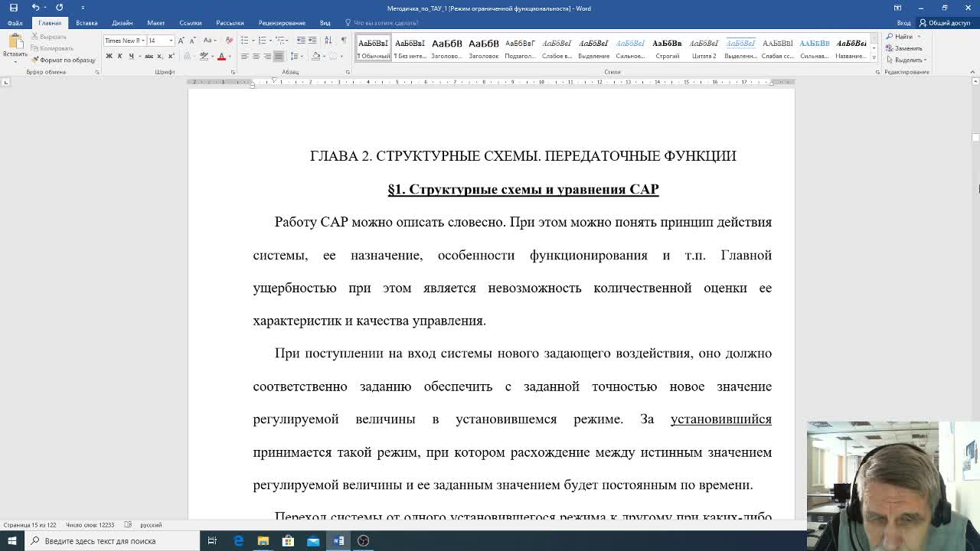This screenshot has height=551, width=980.
Task: Open Task View on the taskbar
Action: click(212, 541)
